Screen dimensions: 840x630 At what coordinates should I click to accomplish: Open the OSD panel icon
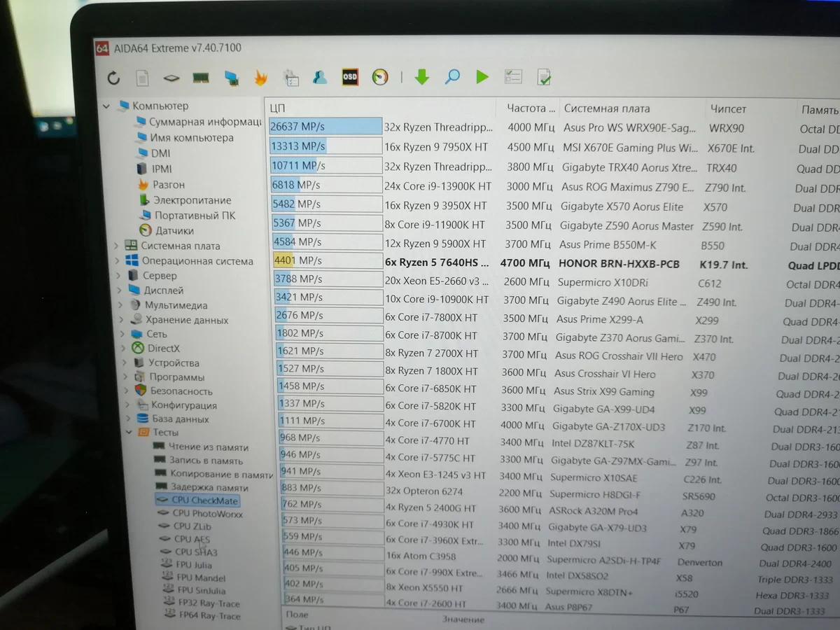pos(350,77)
